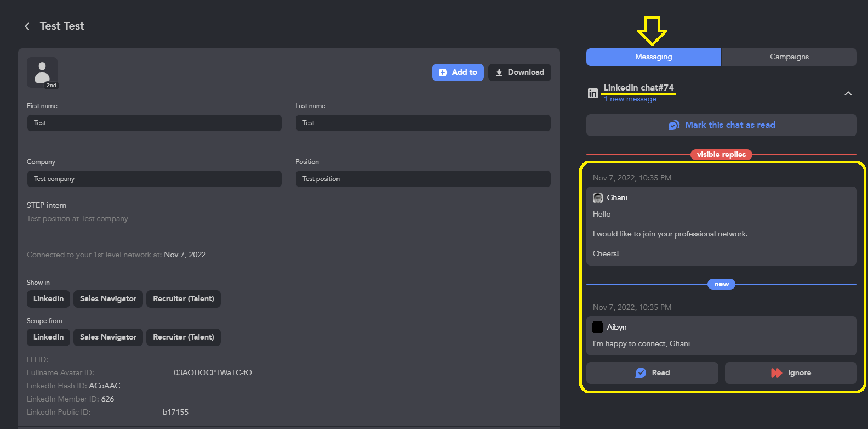Viewport: 868px width, 429px height.
Task: Click the join your professional network message text
Action: coord(670,234)
